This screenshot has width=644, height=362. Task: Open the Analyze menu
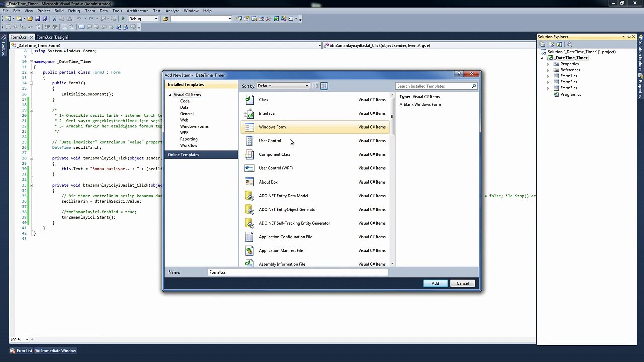[172, 11]
